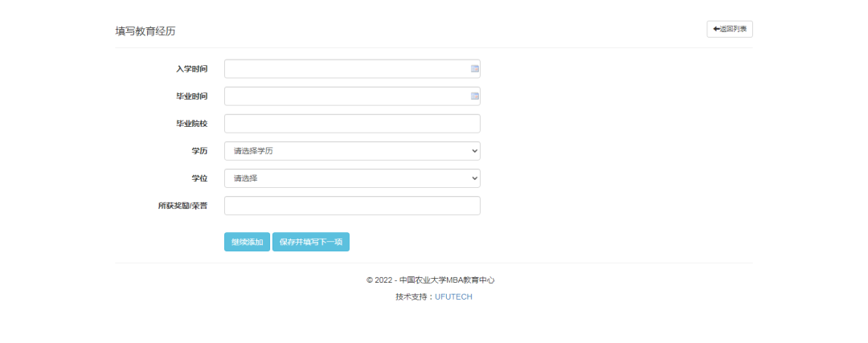Click the 学历 field label

point(199,151)
